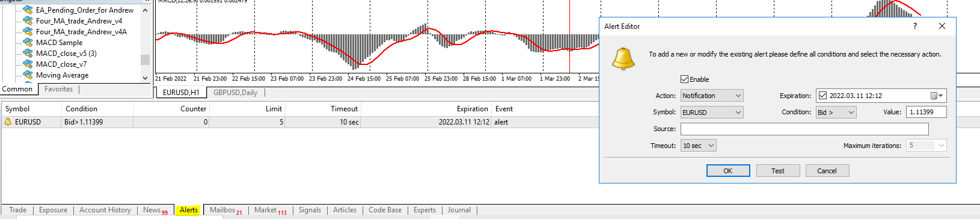Open the Mailbox tab
Viewport: 980px width, 219px height.
[226, 210]
